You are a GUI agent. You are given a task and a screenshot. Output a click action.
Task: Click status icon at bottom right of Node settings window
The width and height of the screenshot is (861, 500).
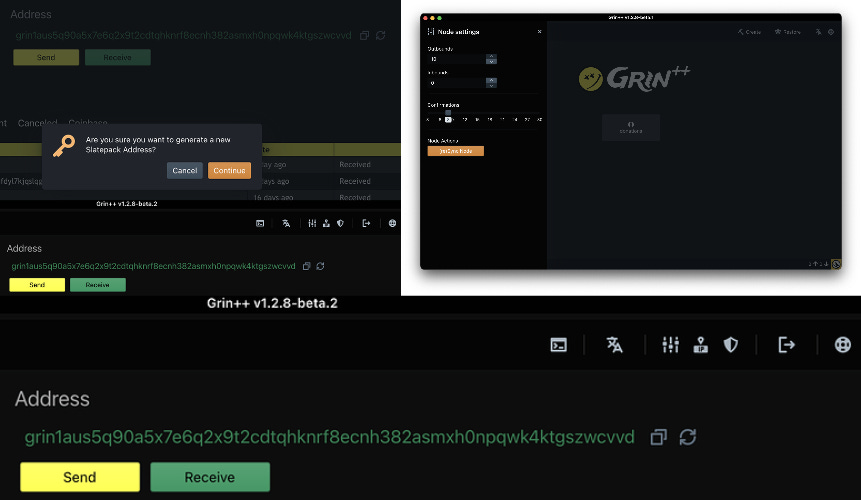pyautogui.click(x=836, y=264)
